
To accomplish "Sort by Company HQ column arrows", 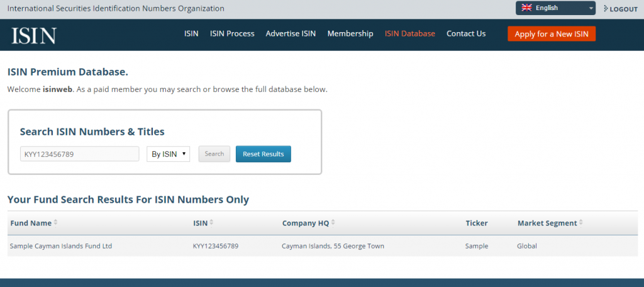I will pyautogui.click(x=333, y=223).
